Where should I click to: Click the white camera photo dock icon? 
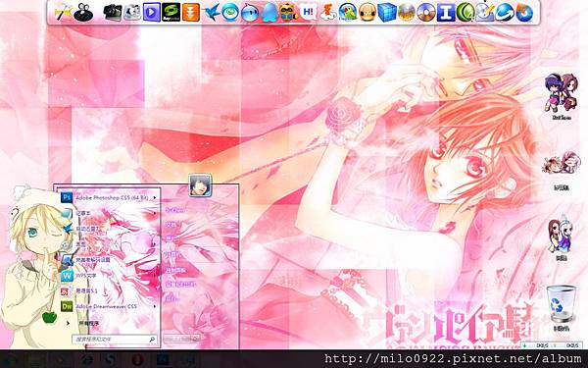(132, 13)
